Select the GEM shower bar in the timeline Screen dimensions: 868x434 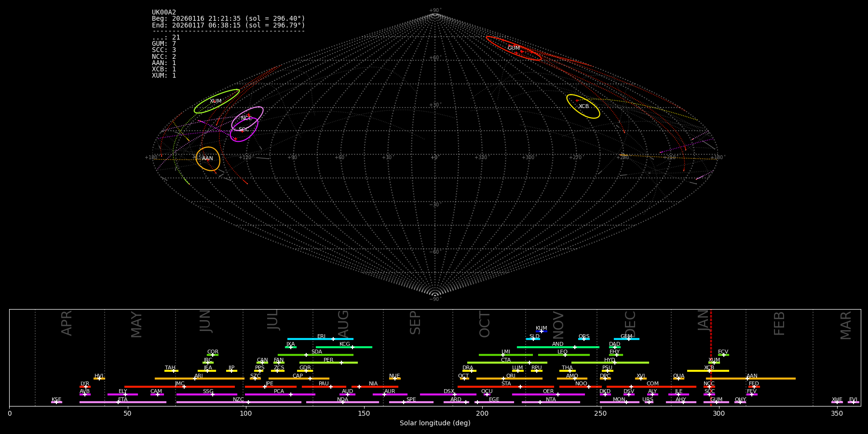(x=626, y=339)
